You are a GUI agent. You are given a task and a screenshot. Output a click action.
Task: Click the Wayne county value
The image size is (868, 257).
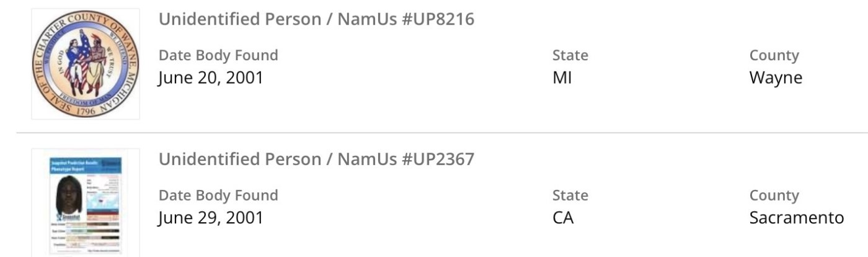(x=776, y=78)
